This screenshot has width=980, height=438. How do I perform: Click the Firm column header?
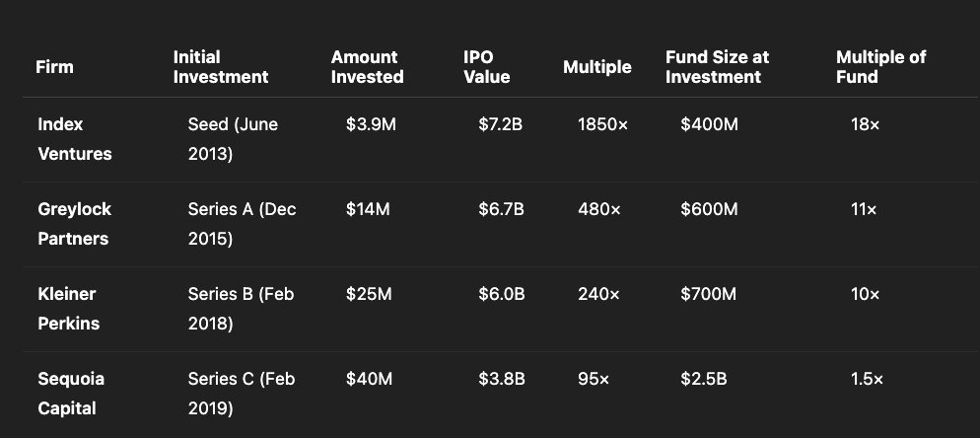(55, 67)
